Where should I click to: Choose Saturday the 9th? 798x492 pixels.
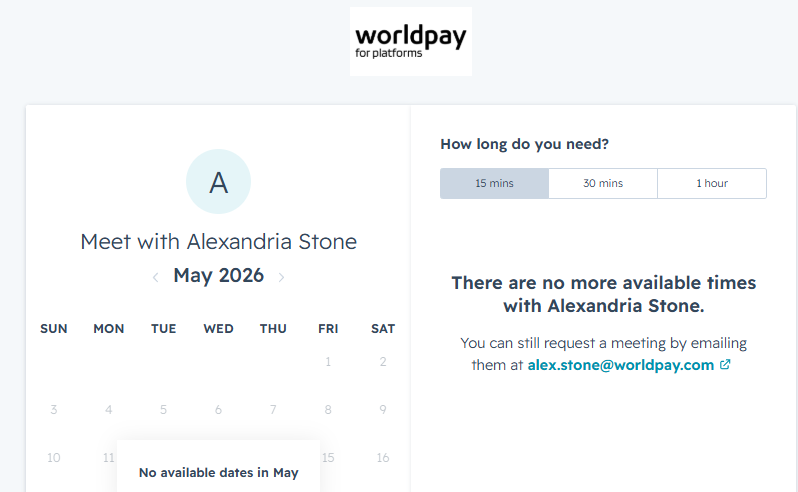383,410
